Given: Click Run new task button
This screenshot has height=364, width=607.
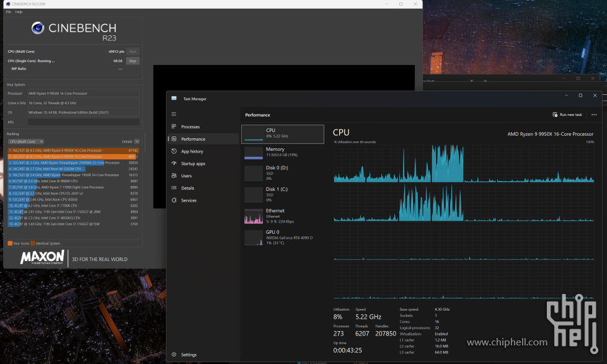Looking at the screenshot, I should click(x=567, y=115).
